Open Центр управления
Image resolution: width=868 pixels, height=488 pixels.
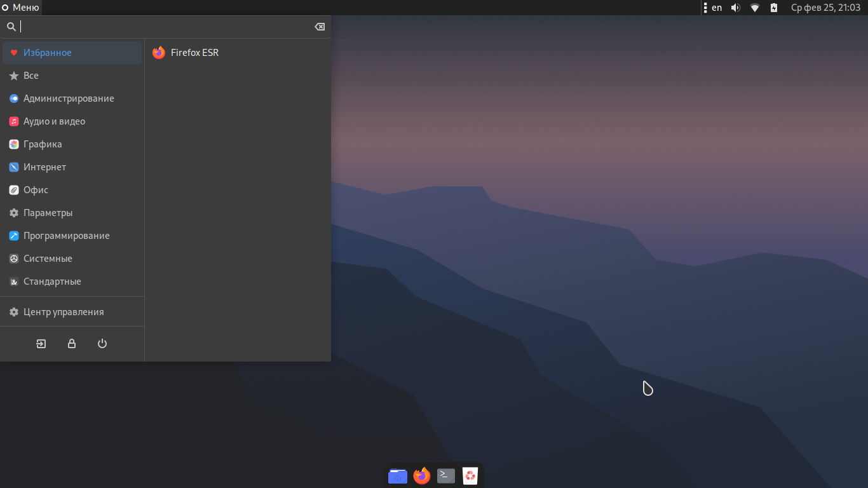tap(63, 312)
